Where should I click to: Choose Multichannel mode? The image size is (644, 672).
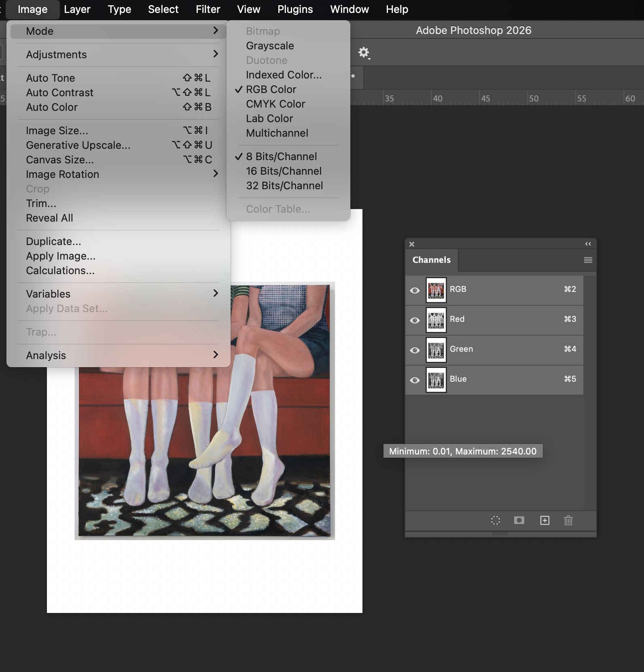pos(288,133)
